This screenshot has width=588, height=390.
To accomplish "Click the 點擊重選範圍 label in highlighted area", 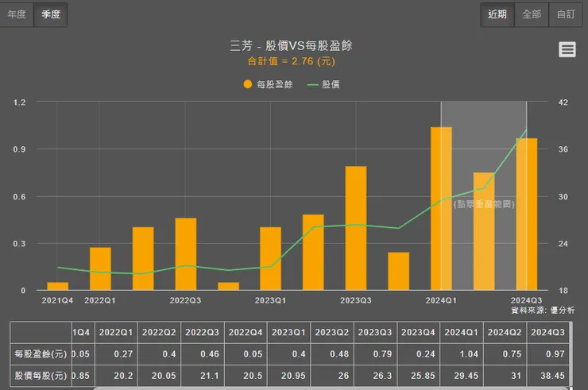I will tap(484, 204).
